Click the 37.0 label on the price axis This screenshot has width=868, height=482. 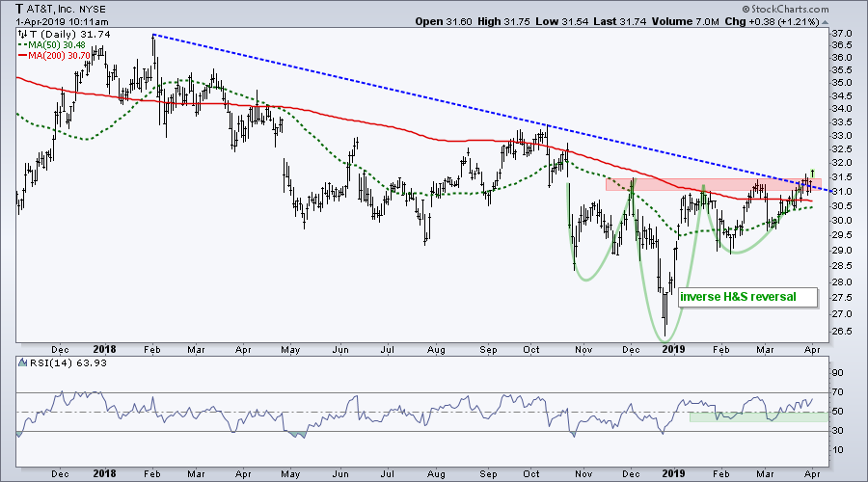[841, 34]
